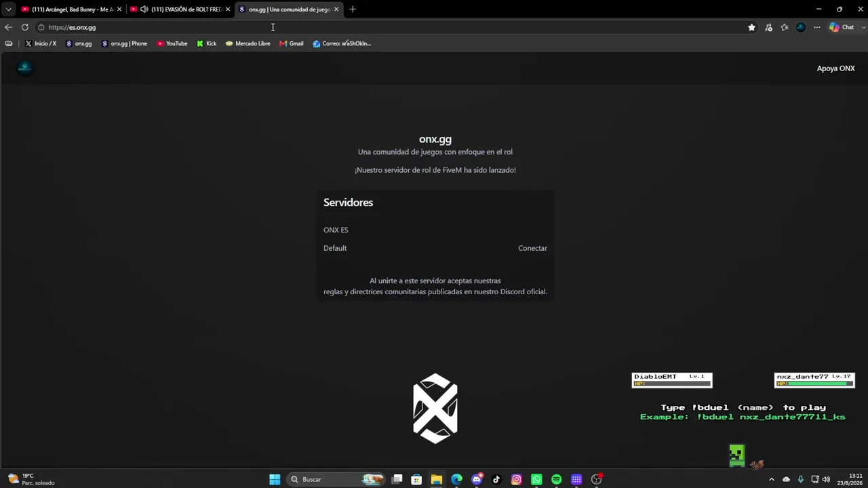Open TikTok from the taskbar
The image size is (868, 488).
[x=496, y=479]
